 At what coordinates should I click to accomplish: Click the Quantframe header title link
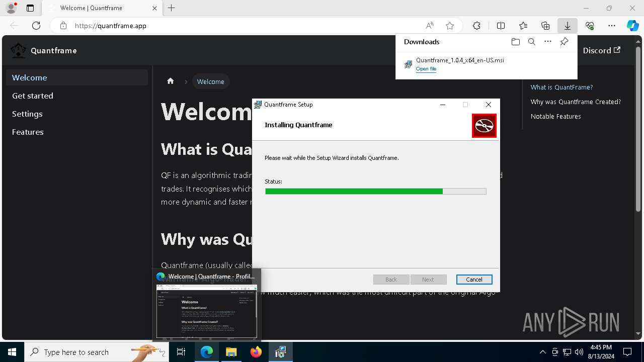[53, 50]
